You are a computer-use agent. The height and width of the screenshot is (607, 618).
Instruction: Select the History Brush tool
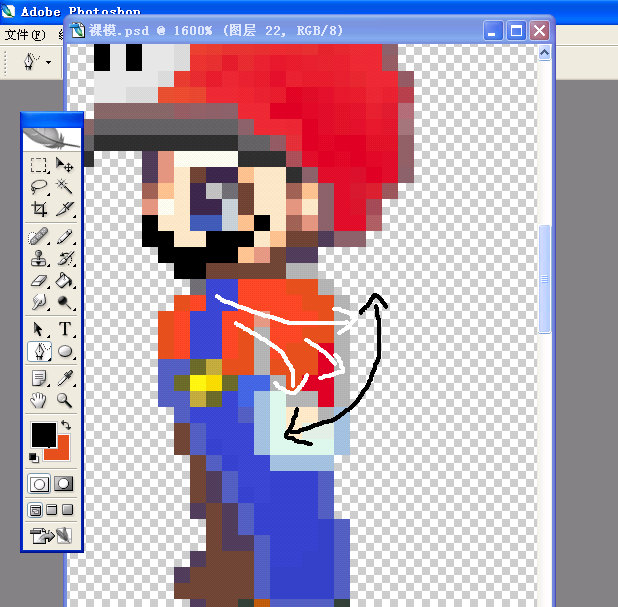[65, 259]
